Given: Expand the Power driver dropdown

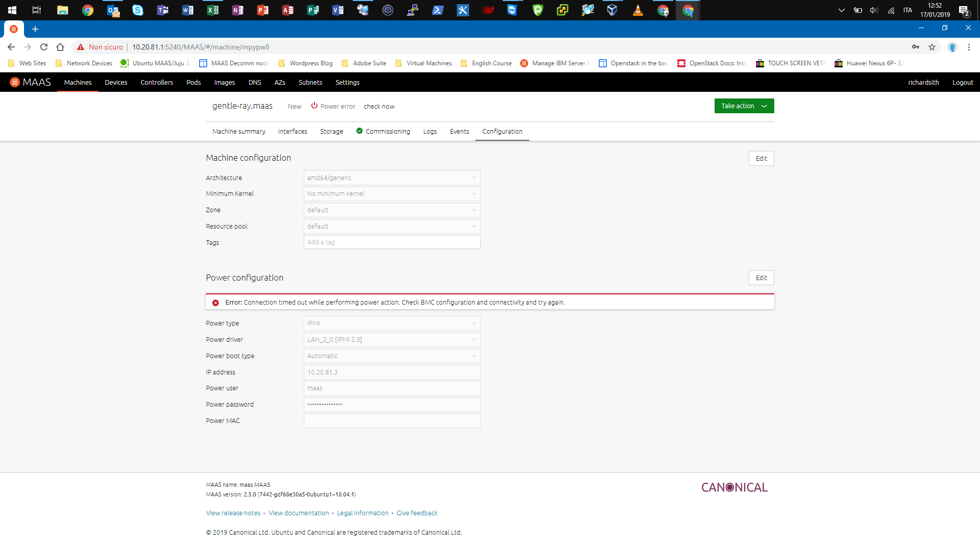Looking at the screenshot, I should click(392, 340).
